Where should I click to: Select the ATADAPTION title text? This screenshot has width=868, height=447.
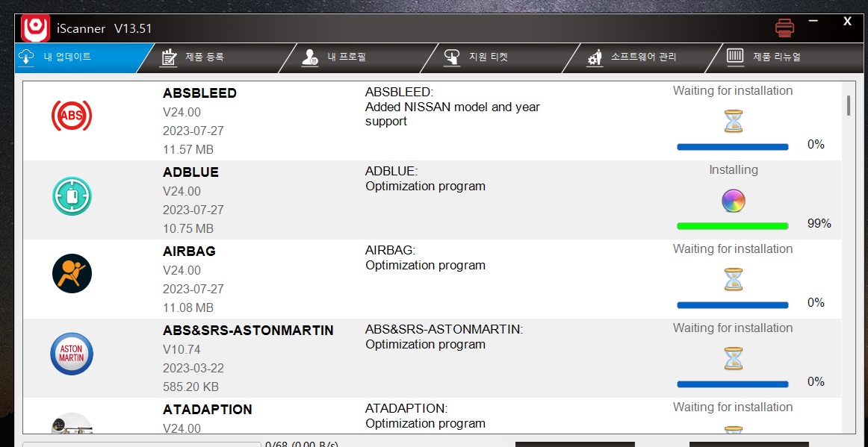(x=208, y=410)
